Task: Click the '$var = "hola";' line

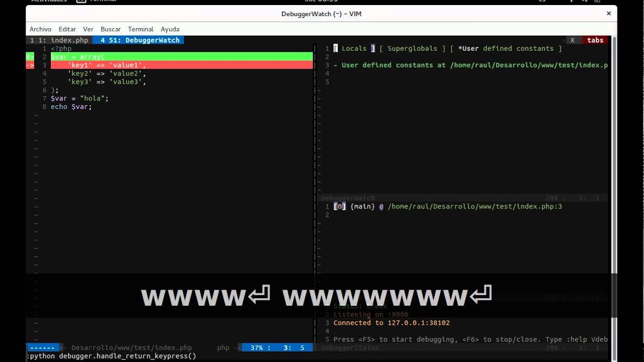Action: point(79,98)
